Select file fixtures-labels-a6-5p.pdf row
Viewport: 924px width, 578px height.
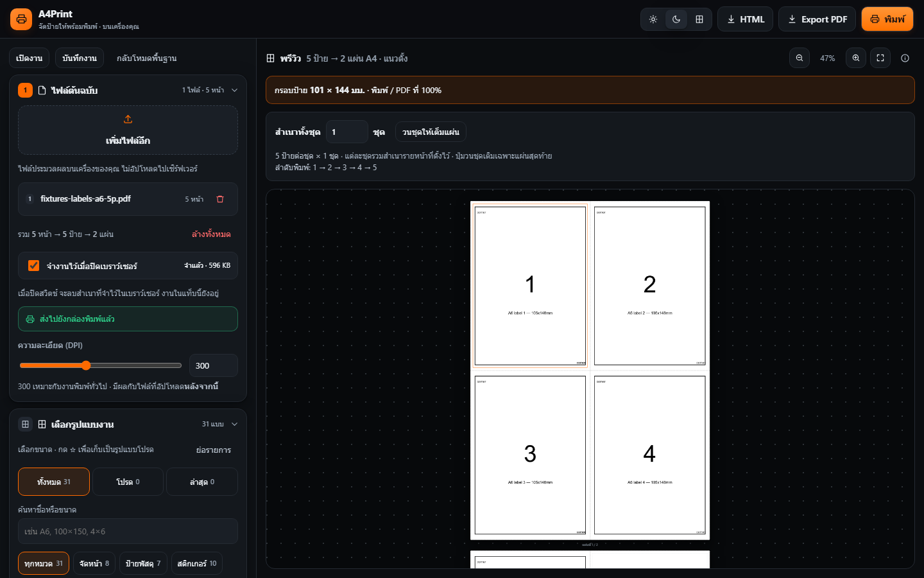pos(128,199)
